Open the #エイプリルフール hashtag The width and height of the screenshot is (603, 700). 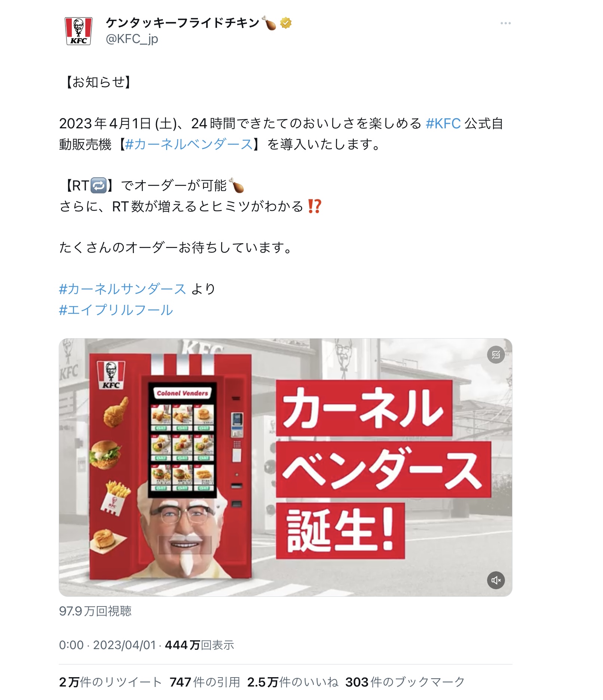tap(116, 310)
